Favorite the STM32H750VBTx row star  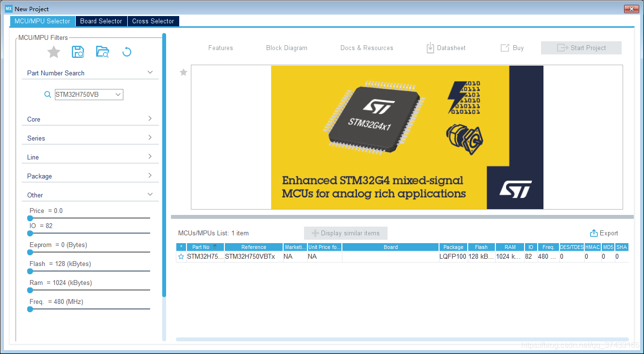[181, 256]
